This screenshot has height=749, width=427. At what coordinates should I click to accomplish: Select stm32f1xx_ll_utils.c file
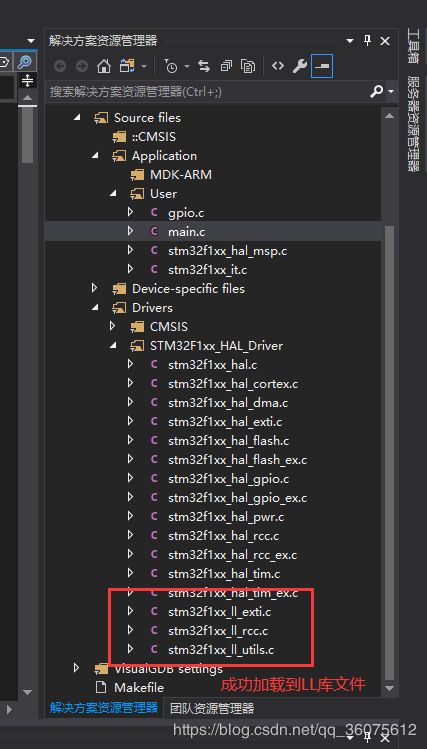[x=221, y=650]
